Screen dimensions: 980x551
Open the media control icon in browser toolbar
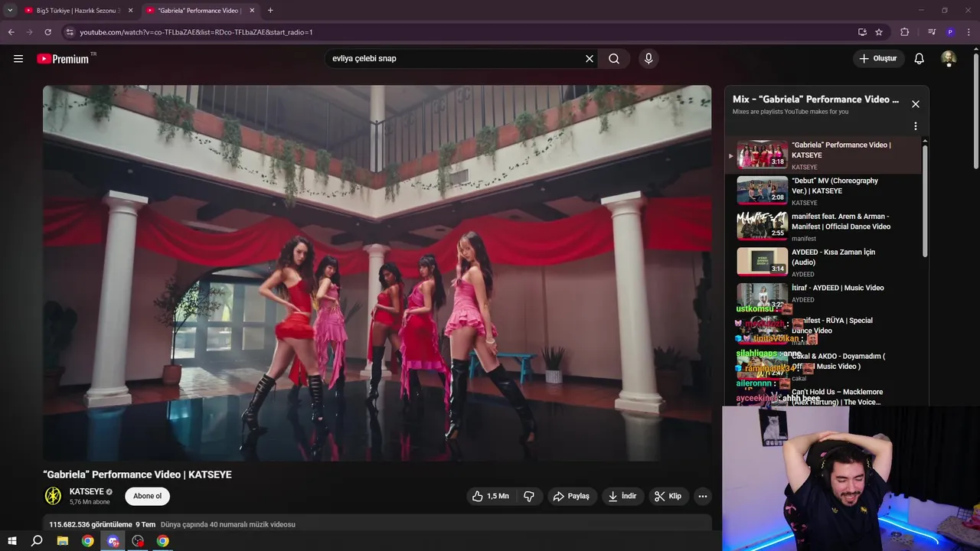point(932,32)
